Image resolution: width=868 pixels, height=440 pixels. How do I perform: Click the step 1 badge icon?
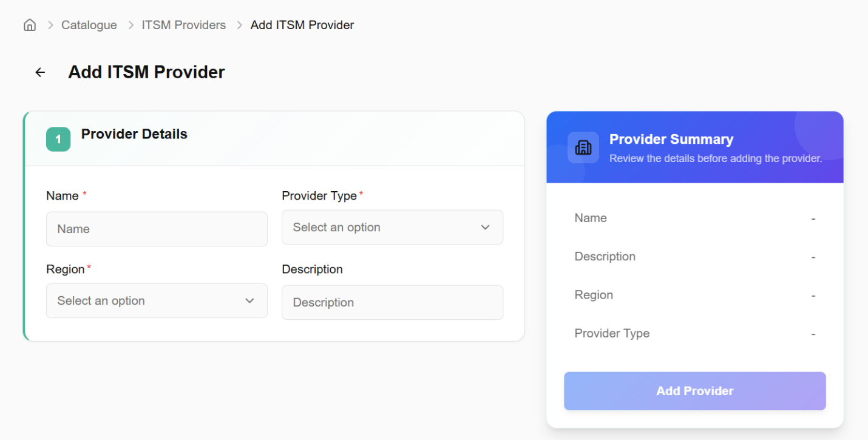click(58, 140)
